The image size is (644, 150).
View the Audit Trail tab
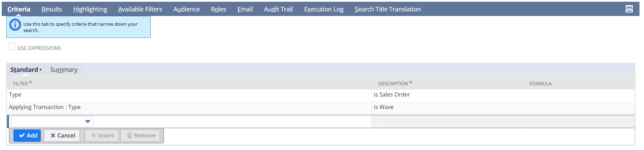click(x=278, y=9)
